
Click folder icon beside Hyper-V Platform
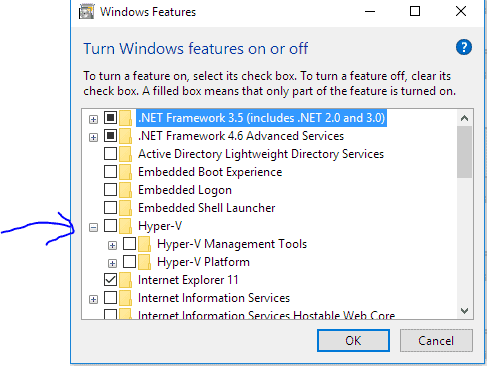[x=145, y=262]
